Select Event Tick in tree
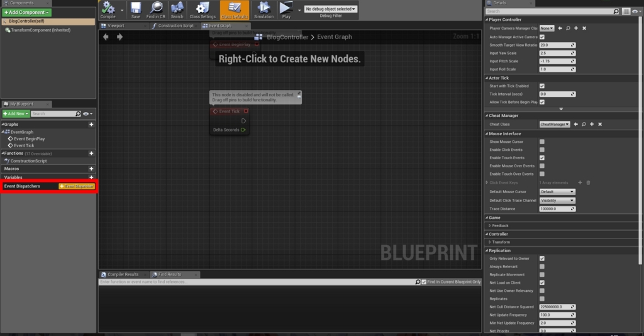Screen dimensions: 644x336 [x=24, y=145]
